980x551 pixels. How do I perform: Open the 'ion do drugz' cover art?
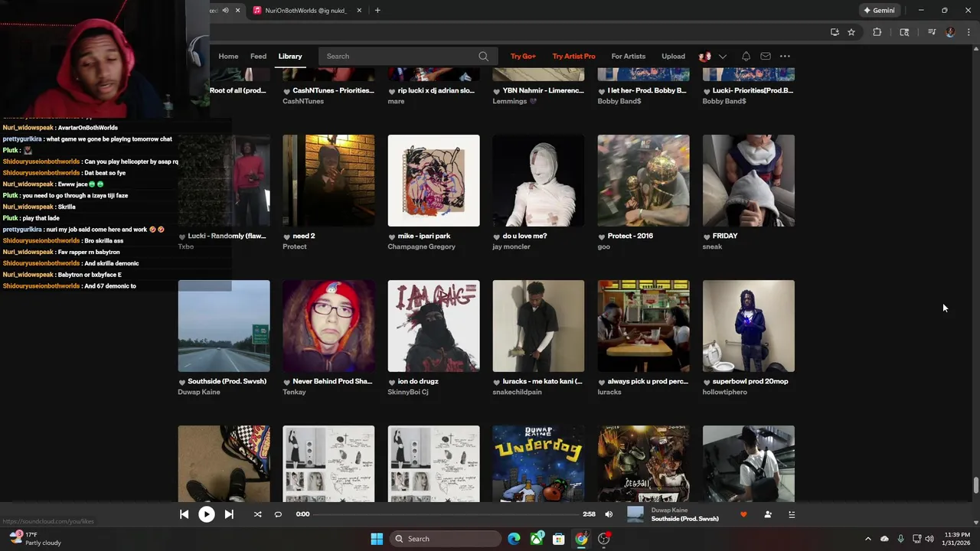pos(433,326)
